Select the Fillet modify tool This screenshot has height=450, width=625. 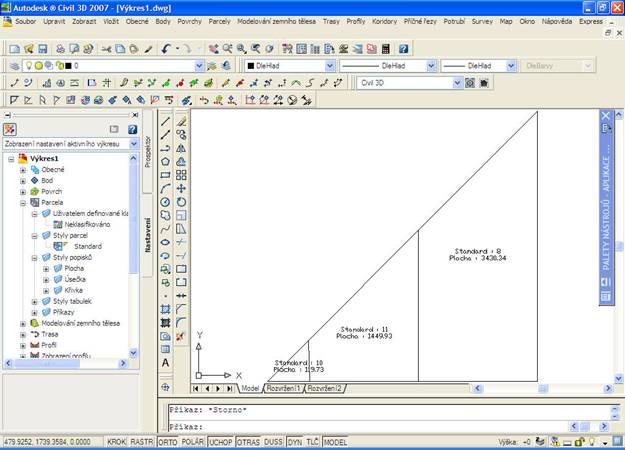point(181,322)
